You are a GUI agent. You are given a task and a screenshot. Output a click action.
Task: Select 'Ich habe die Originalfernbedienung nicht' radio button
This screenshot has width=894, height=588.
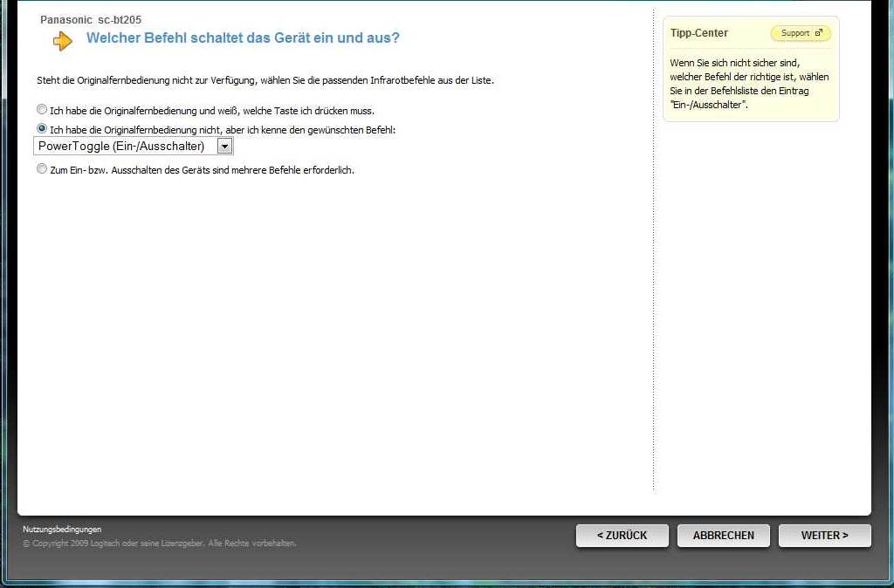pyautogui.click(x=42, y=128)
